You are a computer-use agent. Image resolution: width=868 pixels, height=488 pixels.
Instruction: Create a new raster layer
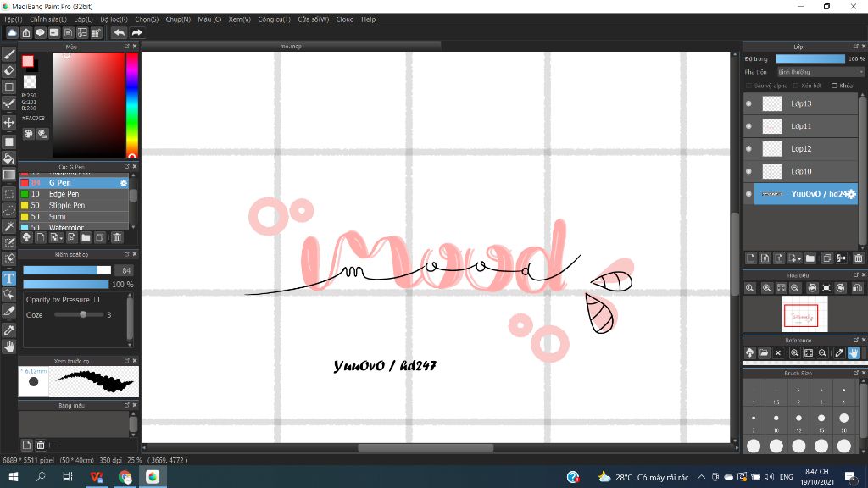point(751,258)
